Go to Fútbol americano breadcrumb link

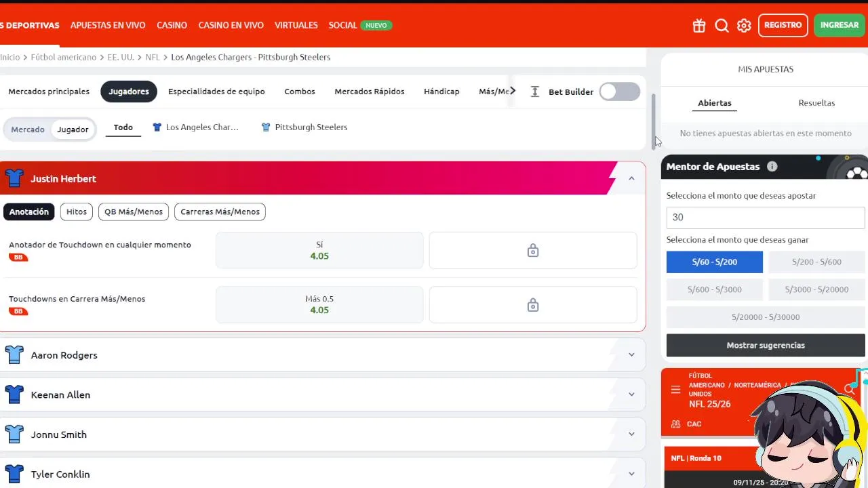click(64, 57)
